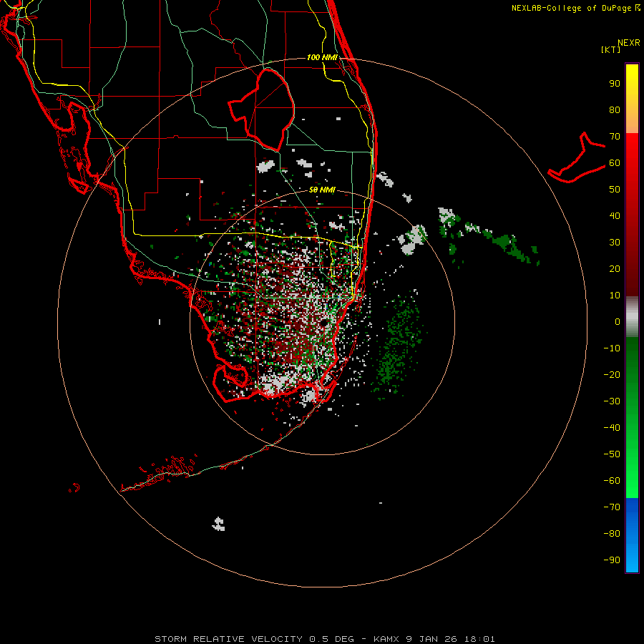
Task: Click the -60 value on velocity scale
Action: (x=612, y=481)
